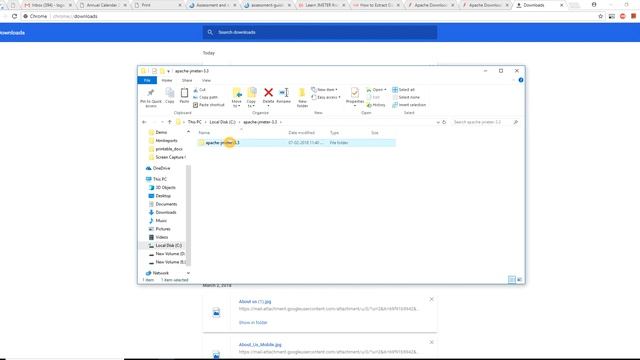Click Select none in ribbon

pyautogui.click(x=406, y=97)
